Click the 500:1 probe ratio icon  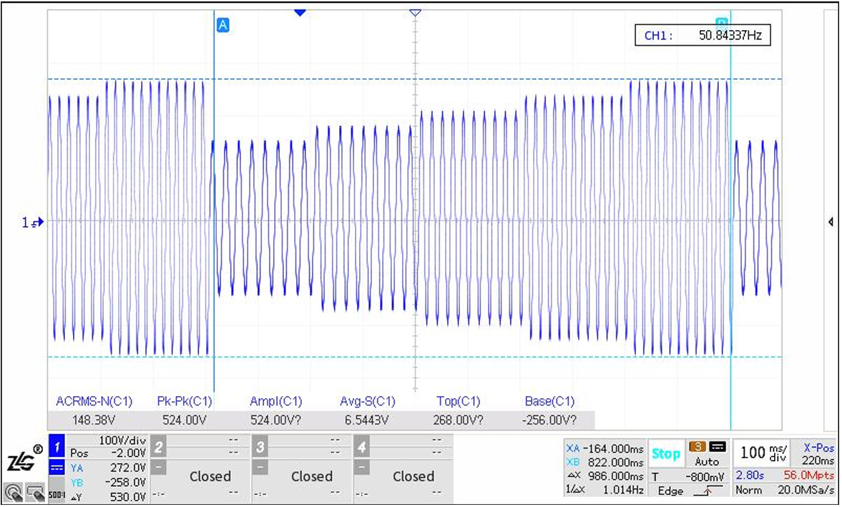click(x=56, y=495)
